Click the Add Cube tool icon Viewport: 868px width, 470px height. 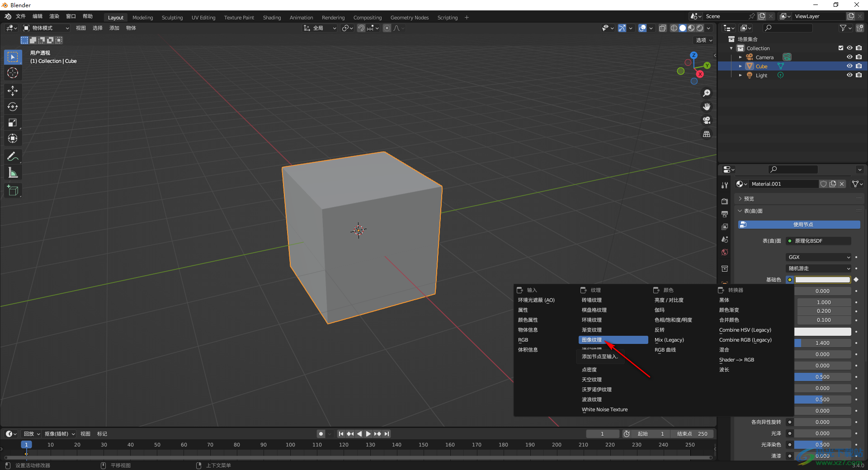coord(13,191)
